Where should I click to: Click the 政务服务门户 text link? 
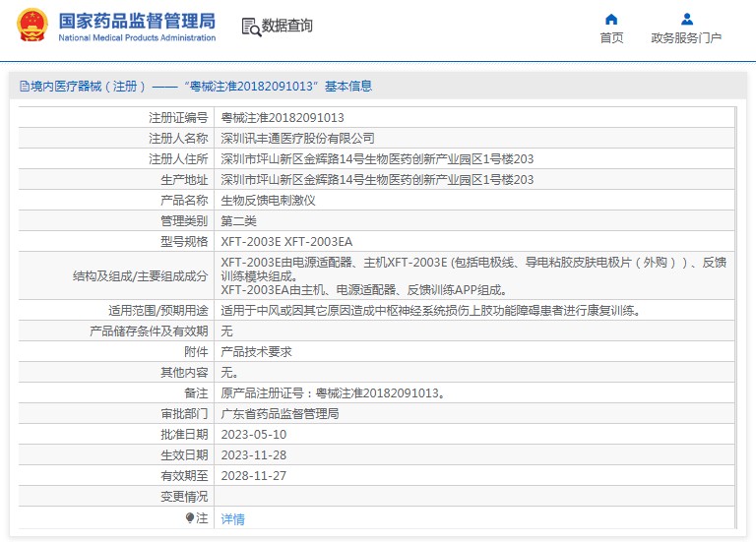(686, 38)
